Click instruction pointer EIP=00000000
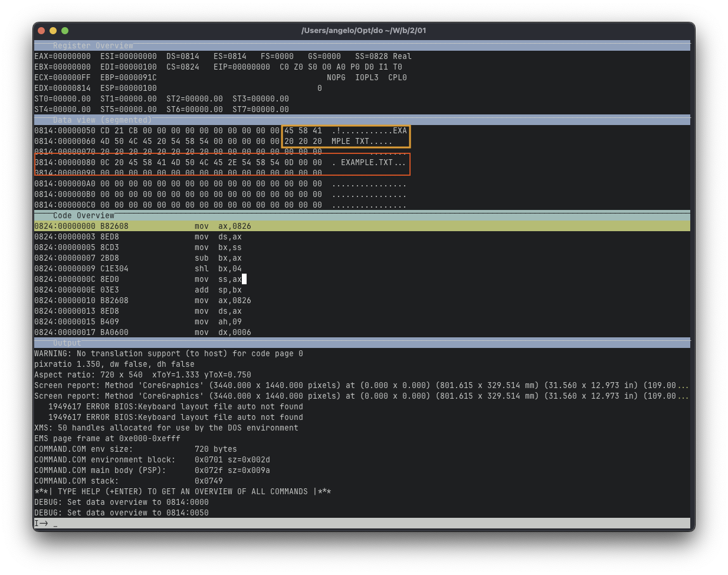Screen dimensions: 728x575 [x=242, y=67]
